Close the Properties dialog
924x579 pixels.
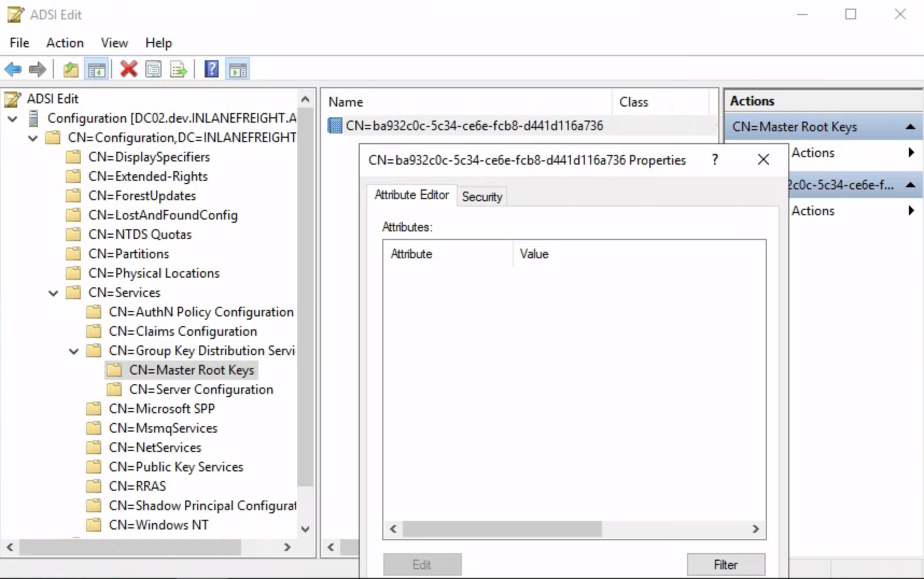click(763, 160)
